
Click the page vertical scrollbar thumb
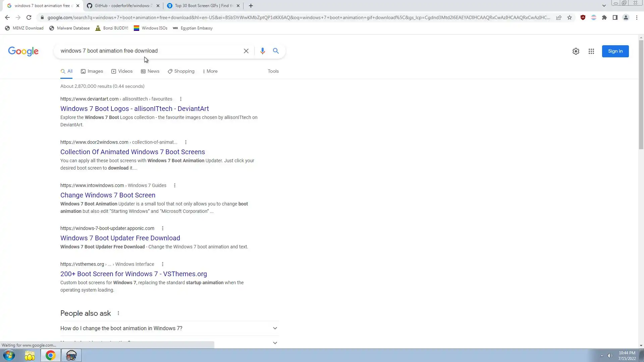(x=641, y=94)
